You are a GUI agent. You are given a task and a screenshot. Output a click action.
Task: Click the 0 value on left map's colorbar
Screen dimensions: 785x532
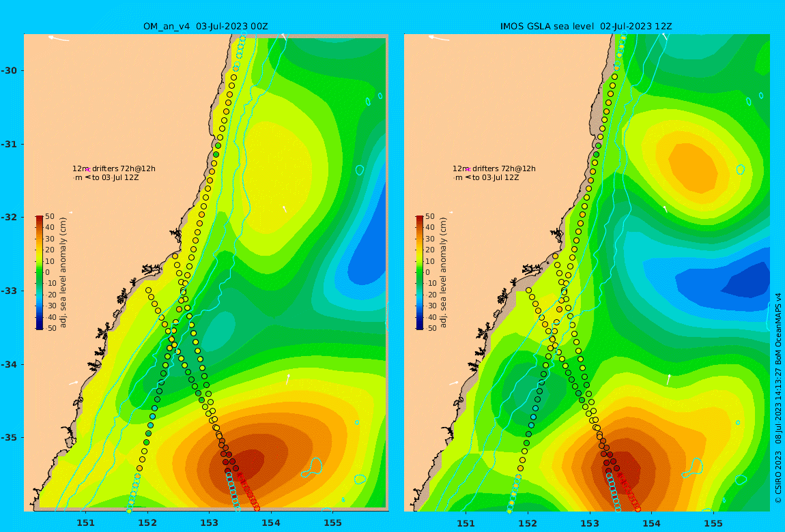pyautogui.click(x=48, y=273)
